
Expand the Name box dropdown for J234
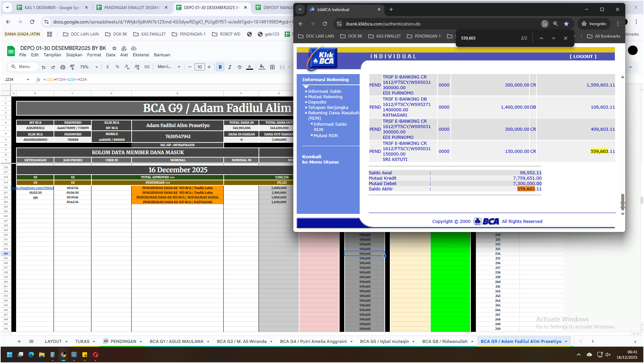pos(28,80)
